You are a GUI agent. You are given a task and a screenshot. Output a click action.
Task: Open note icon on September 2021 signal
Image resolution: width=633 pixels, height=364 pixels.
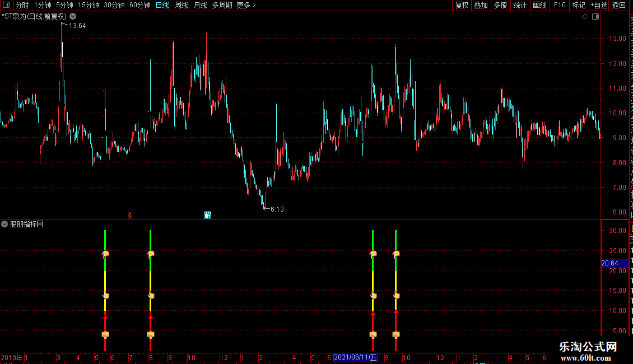pyautogui.click(x=396, y=334)
